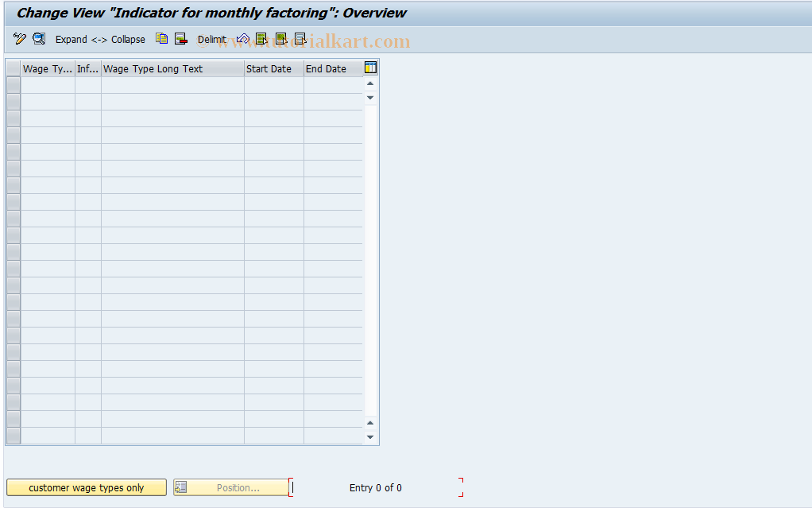The height and width of the screenshot is (508, 812).
Task: Click the Entry 0 of 0 text
Action: pyautogui.click(x=376, y=488)
